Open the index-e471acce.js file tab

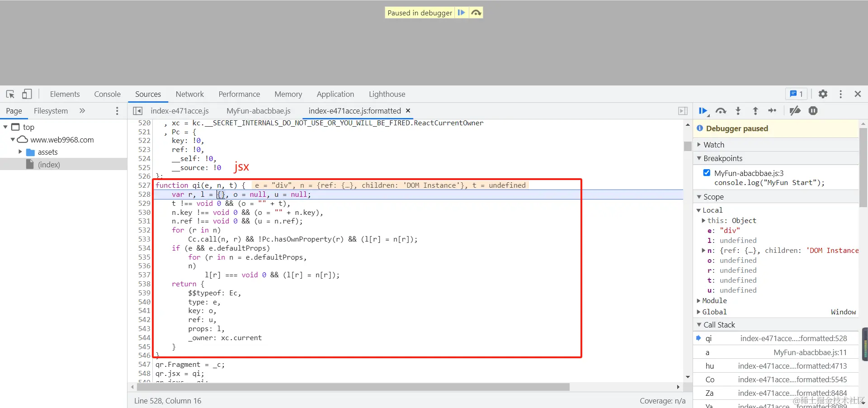(180, 111)
